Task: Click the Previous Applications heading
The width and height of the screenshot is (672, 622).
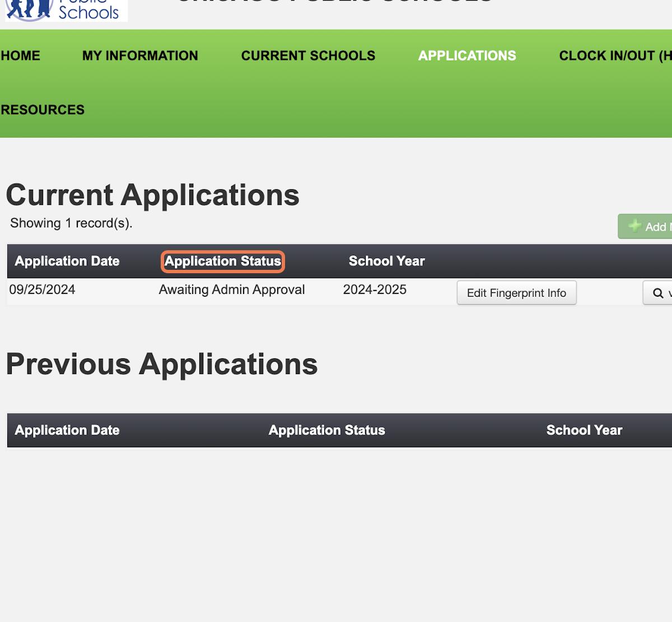Action: [162, 364]
